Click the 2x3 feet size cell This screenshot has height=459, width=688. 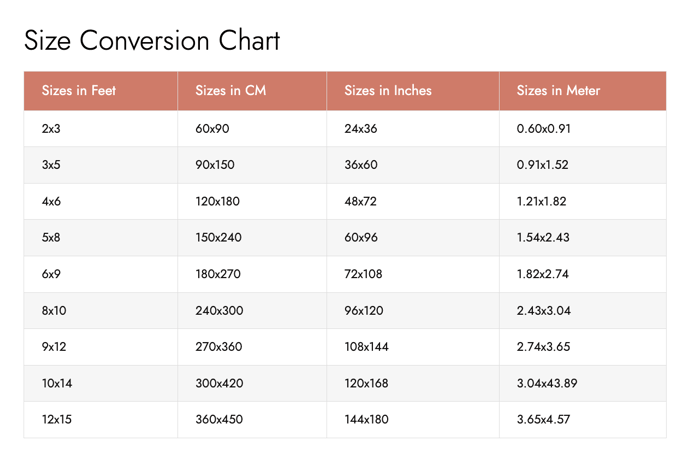(x=52, y=129)
